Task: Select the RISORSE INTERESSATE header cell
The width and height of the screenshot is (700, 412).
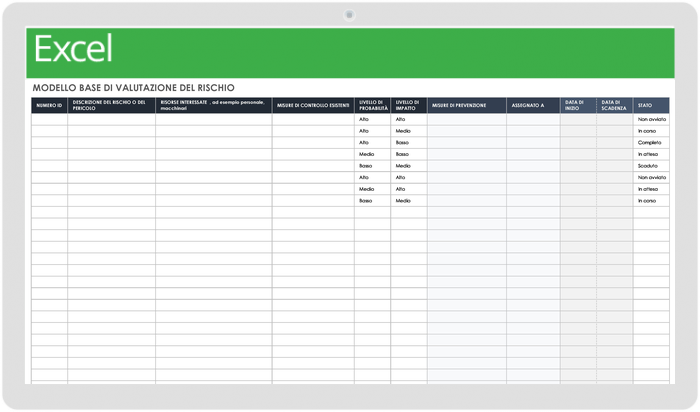Action: (214, 105)
